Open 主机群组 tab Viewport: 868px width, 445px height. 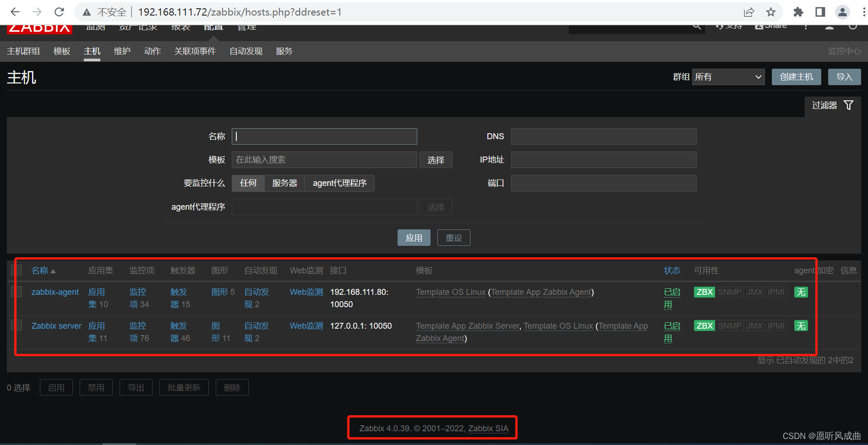pyautogui.click(x=23, y=51)
